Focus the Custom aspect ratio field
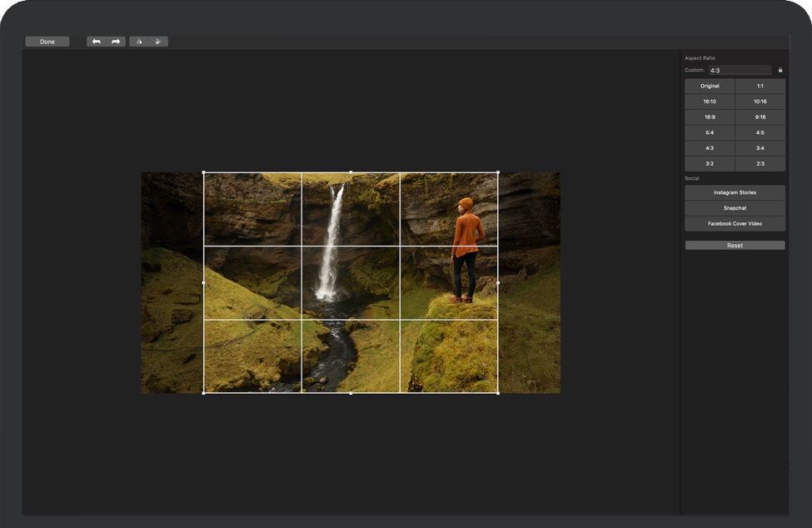This screenshot has height=528, width=812. (740, 71)
